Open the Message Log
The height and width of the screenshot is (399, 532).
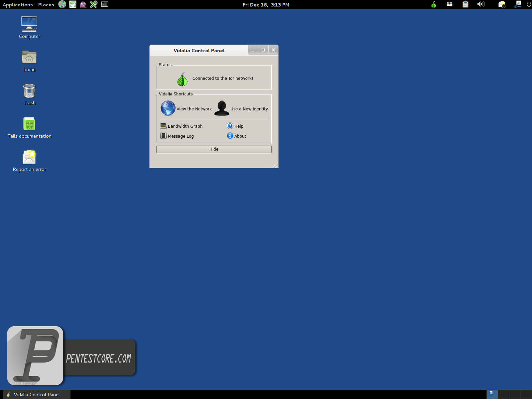177,136
